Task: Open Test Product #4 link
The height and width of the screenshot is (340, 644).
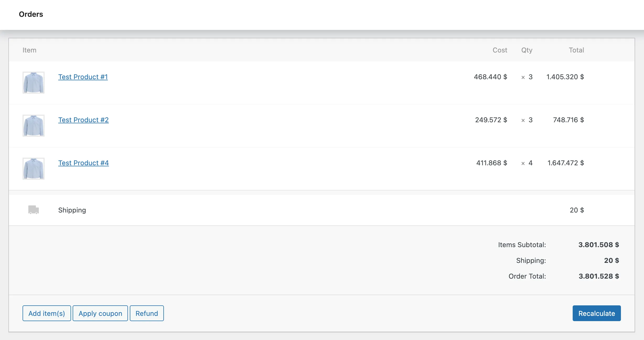Action: [x=83, y=163]
